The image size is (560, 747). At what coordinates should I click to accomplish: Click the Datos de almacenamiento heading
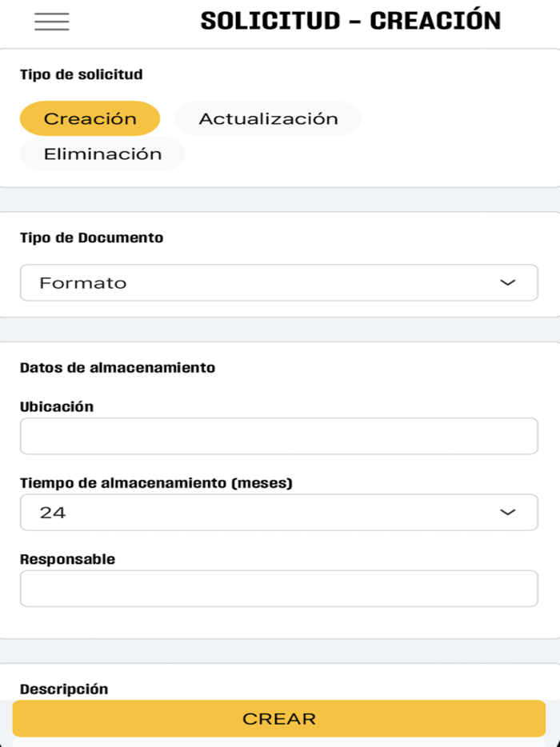(117, 367)
